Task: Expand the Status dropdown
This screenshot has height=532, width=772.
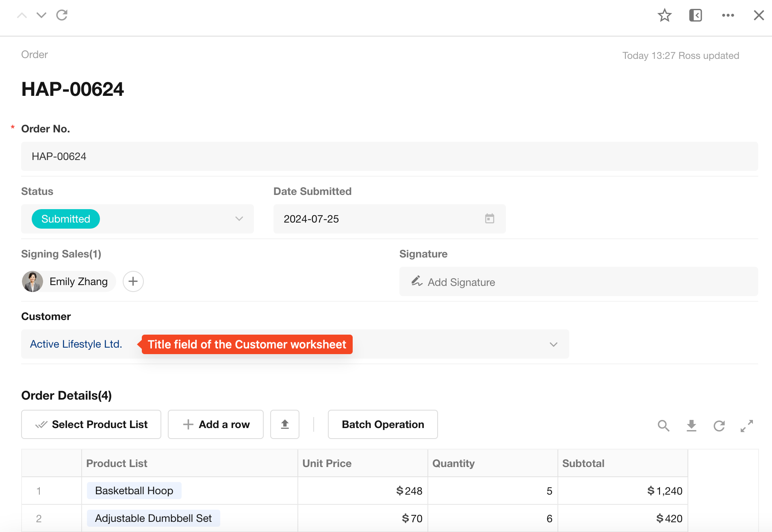Action: click(x=239, y=219)
